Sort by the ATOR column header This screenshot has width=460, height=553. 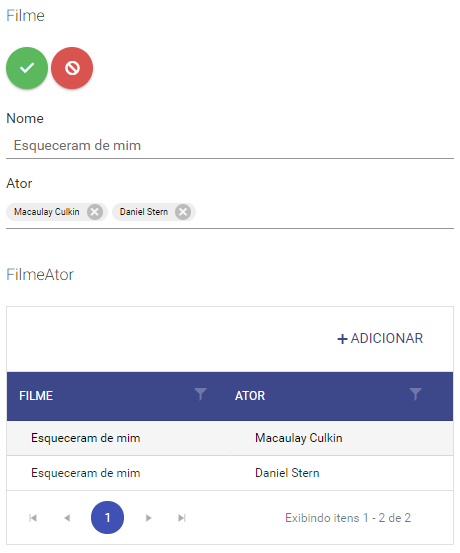click(250, 396)
